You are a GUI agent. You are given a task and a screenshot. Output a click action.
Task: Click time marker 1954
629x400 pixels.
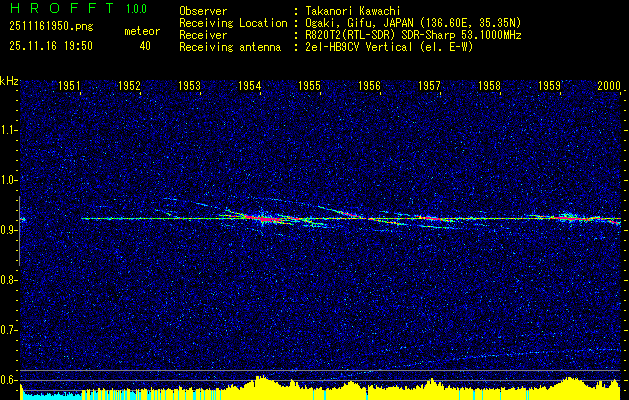250,85
